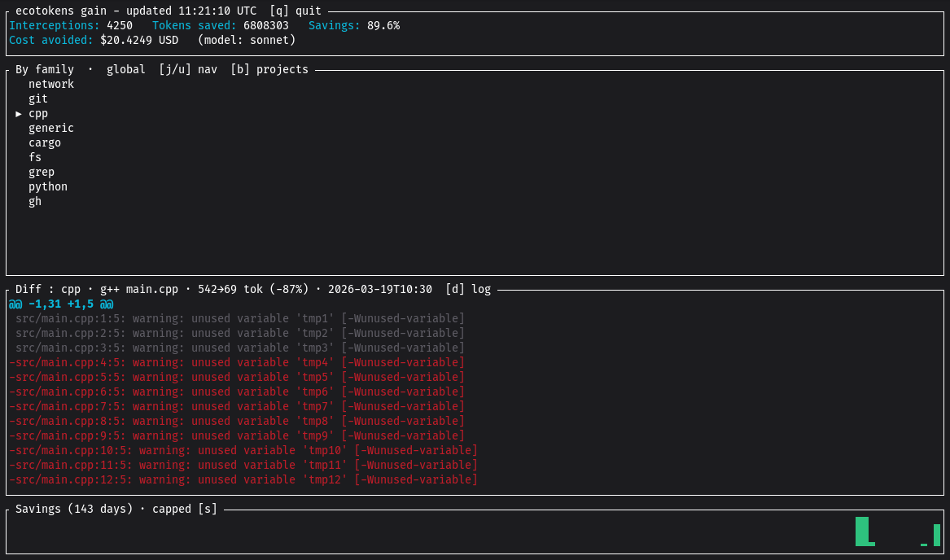Click the removed tmp12 warning line
Image resolution: width=950 pixels, height=560 pixels.
coord(243,479)
